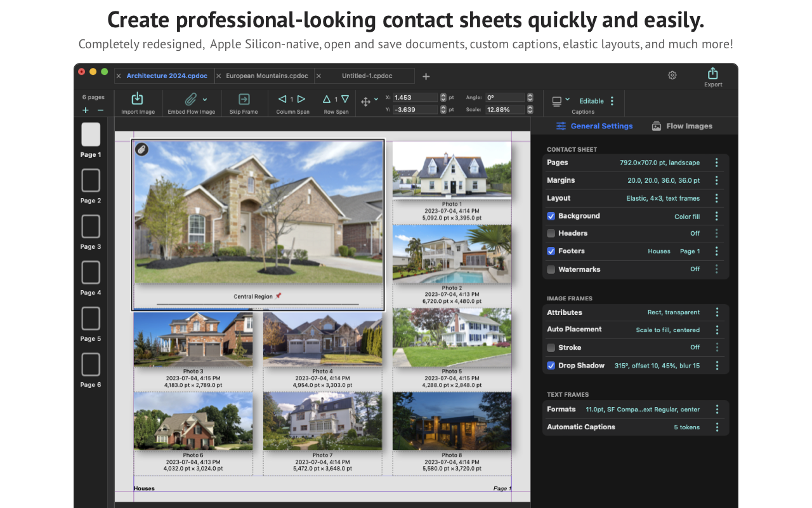Select the Page 5 thumbnail
The image size is (812, 508).
tap(91, 319)
